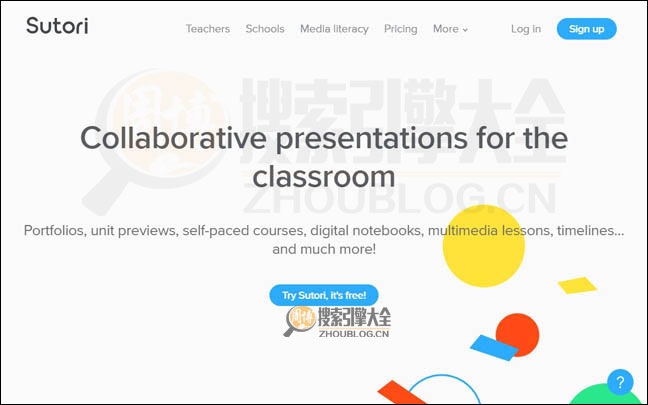Expand the More dropdown menu

tap(450, 29)
